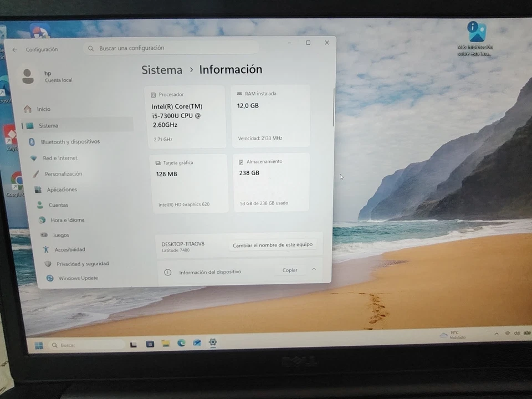Click 'Cambiar el nombre de este equipo'
Viewport: 532px width, 399px height.
273,245
